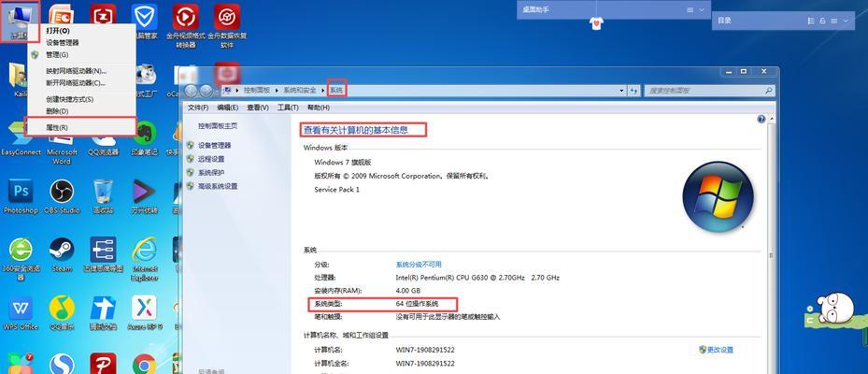Open the 文件(F) menu
Screen dimensions: 868x374
pyautogui.click(x=198, y=108)
